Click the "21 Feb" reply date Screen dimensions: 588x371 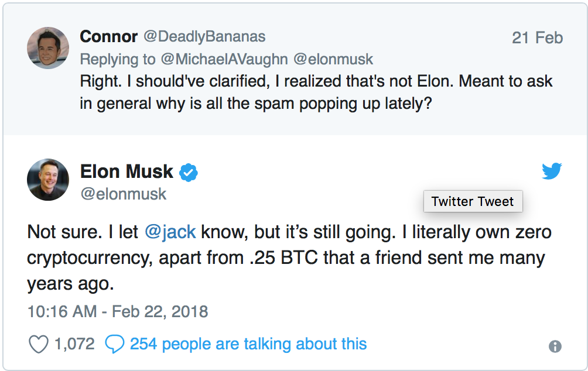537,38
